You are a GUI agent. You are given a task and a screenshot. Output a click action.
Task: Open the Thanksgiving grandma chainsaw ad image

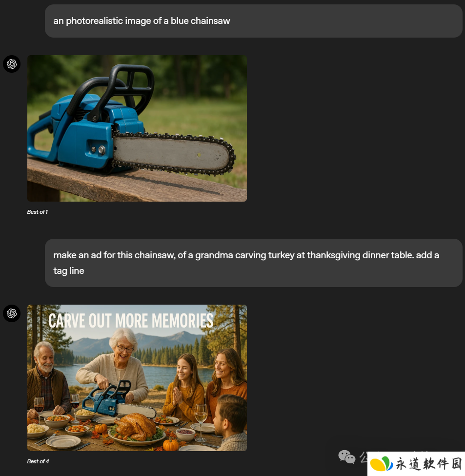click(x=137, y=378)
